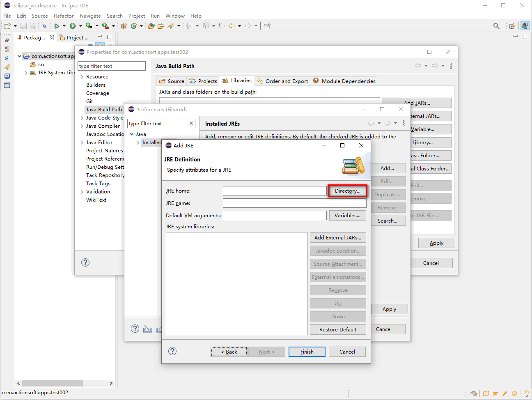Click the Java perspective icon at top right
Screen dimensions: 532x400
click(x=525, y=26)
